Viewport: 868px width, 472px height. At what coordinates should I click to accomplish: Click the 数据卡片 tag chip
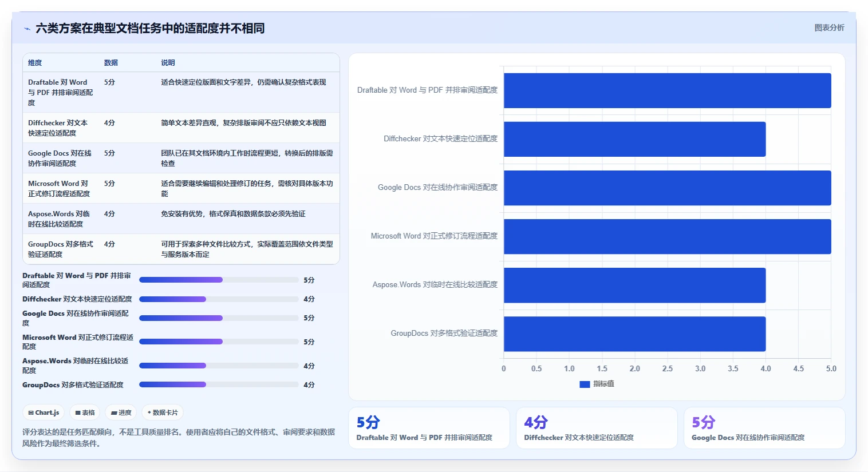163,412
